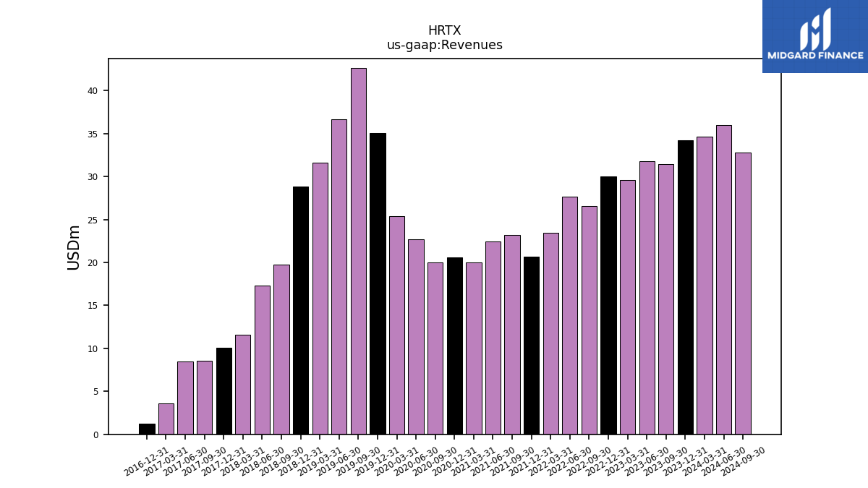Image resolution: width=868 pixels, height=488 pixels.
Task: Select the shortest black bar for 2016-12-31
Action: pos(147,429)
